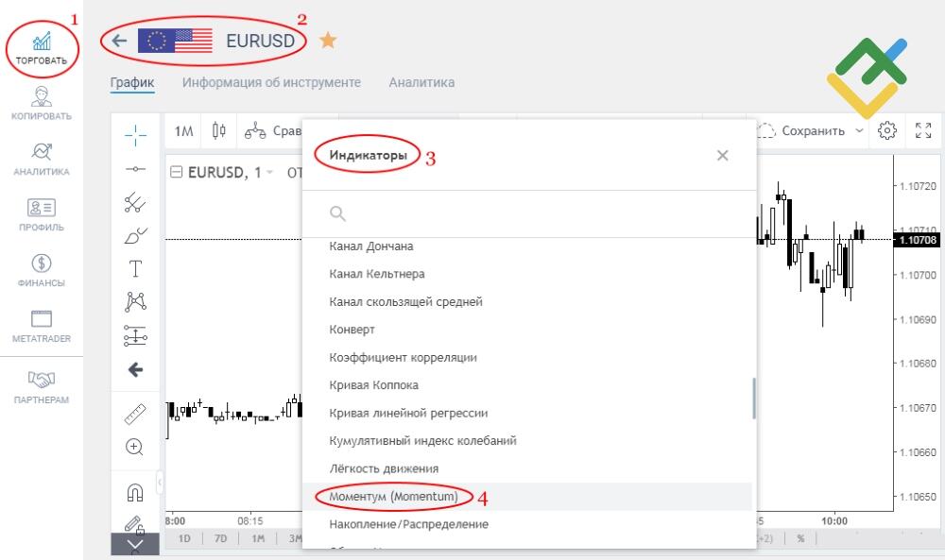Select the forecast position tool
The width and height of the screenshot is (945, 560).
(x=135, y=335)
